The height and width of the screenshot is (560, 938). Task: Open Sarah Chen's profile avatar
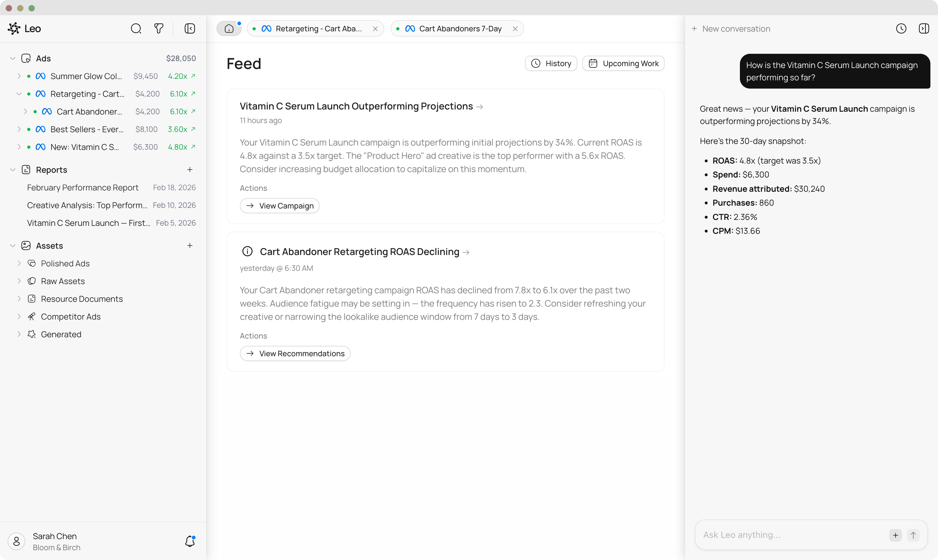(16, 541)
